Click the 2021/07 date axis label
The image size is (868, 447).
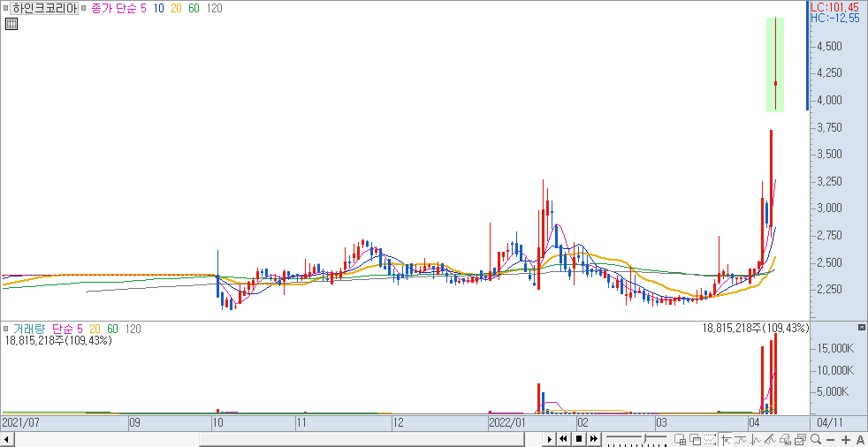coord(20,423)
